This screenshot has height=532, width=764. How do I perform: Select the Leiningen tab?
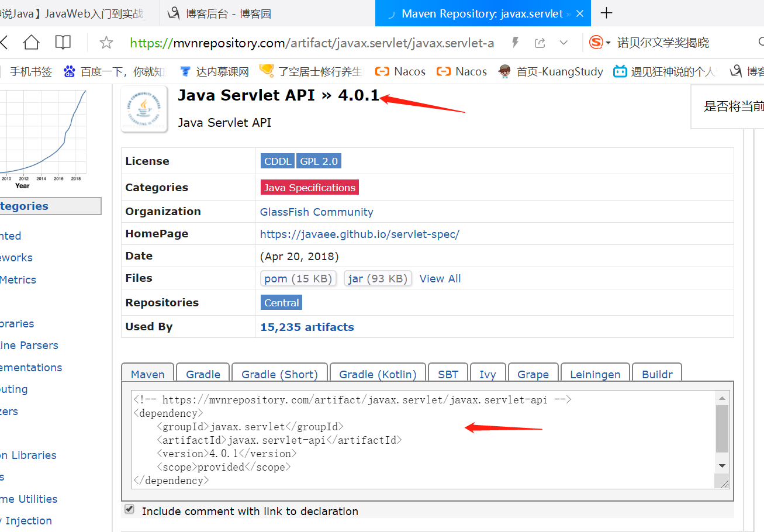pos(595,374)
